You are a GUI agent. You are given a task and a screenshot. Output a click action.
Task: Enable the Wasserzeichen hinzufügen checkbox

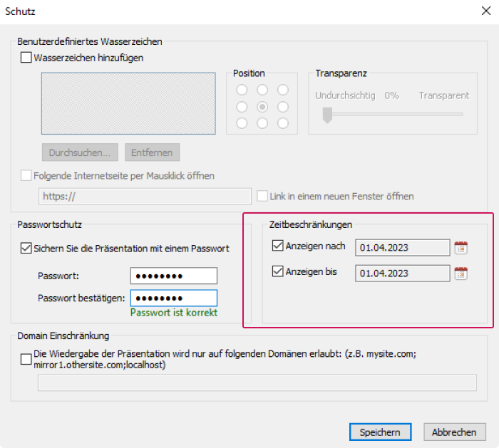[x=26, y=58]
